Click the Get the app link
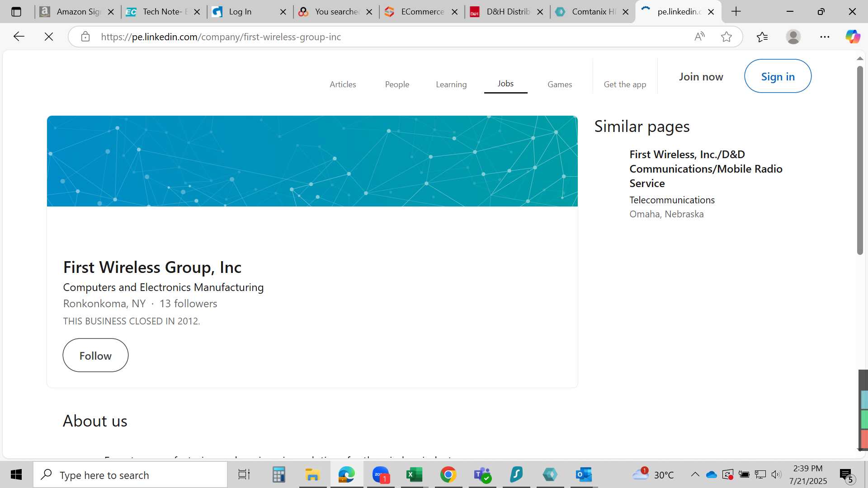Viewport: 868px width, 488px height. [x=625, y=84]
